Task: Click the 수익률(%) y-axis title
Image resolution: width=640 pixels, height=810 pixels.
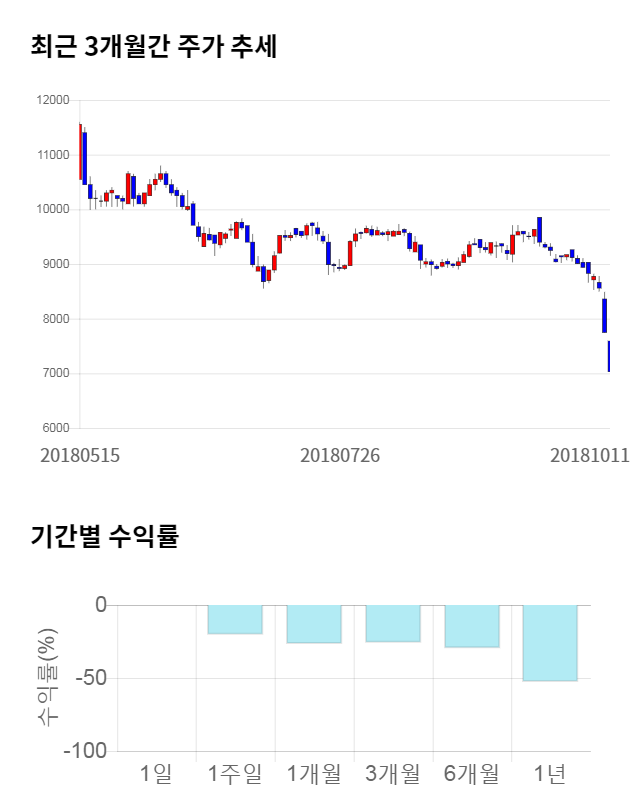Action: point(46,677)
